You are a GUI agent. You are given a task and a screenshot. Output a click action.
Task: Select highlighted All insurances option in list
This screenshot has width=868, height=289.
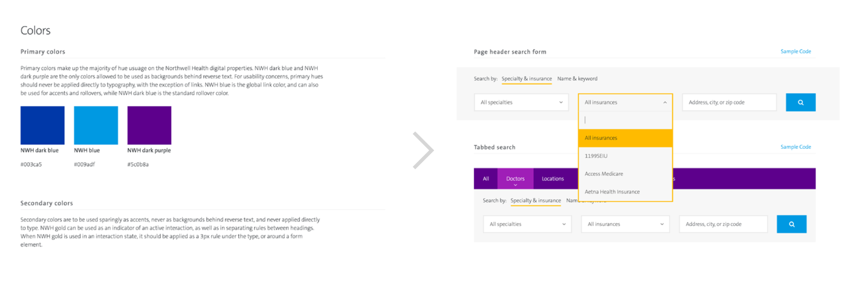tap(625, 138)
